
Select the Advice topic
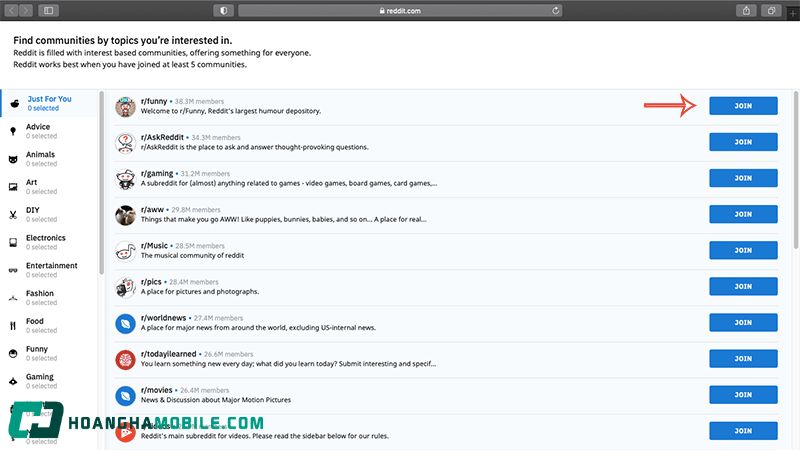pyautogui.click(x=49, y=131)
